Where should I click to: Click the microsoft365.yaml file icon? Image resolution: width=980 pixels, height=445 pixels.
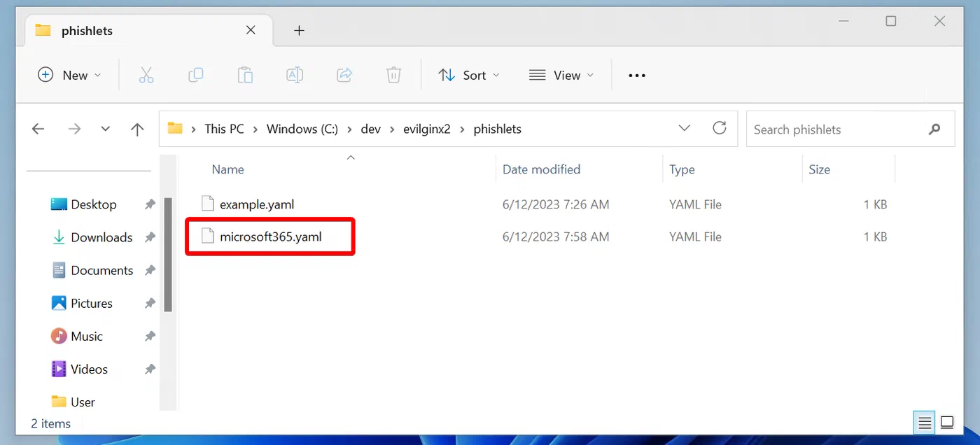[207, 236]
